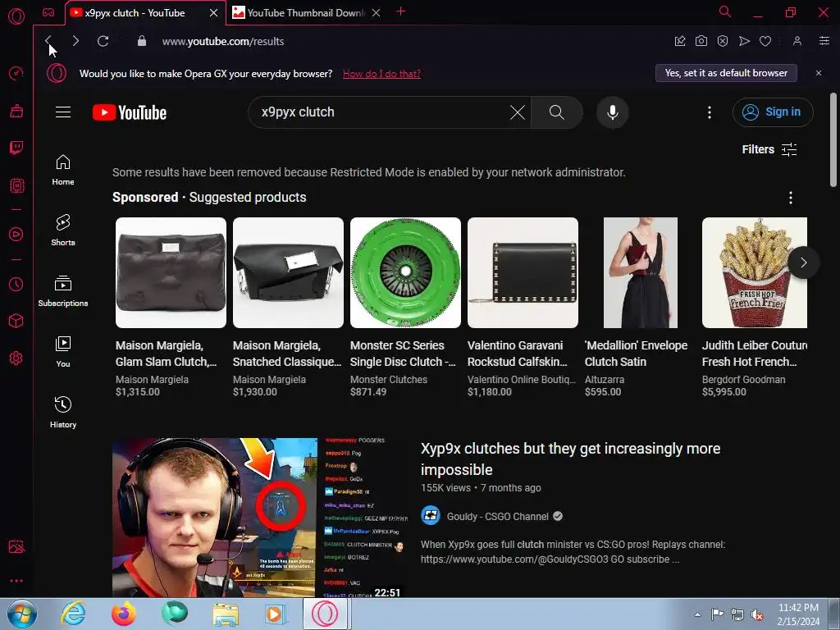
Task: Open file explorer folder on taskbar
Action: 226,614
